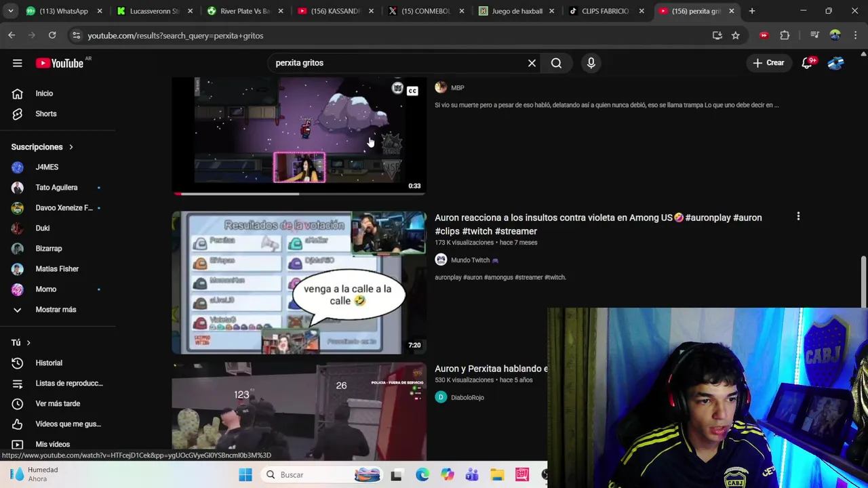Open the site info icon in address bar
868x488 pixels.
[76, 35]
